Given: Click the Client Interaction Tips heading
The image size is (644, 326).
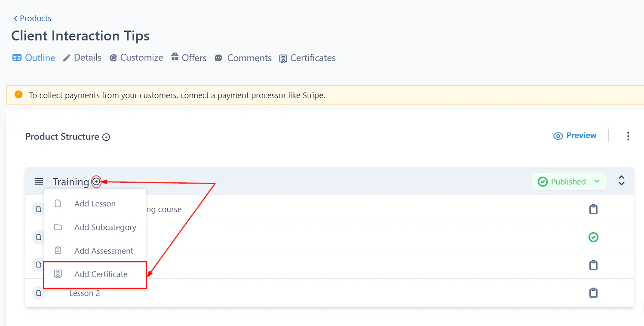Looking at the screenshot, I should tap(80, 36).
